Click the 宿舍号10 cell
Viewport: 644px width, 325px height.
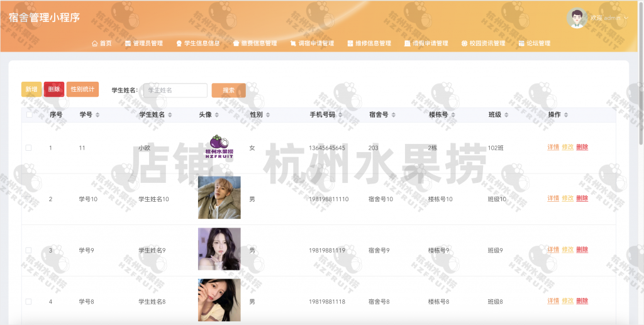coord(380,199)
